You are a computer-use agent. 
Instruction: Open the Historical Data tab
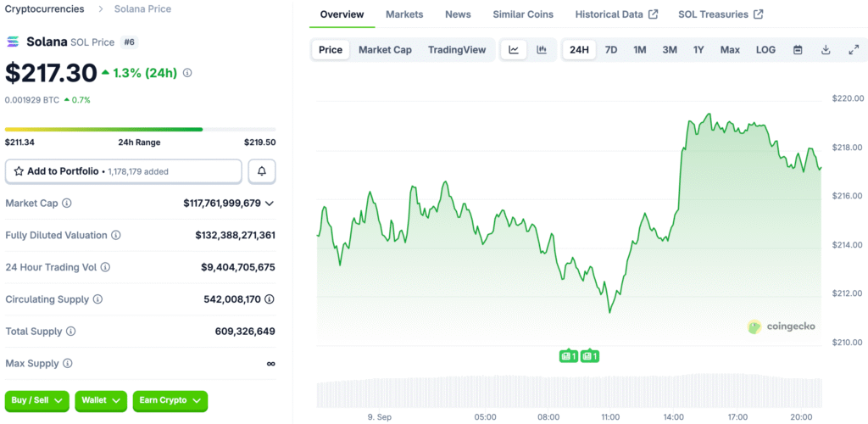pyautogui.click(x=617, y=14)
